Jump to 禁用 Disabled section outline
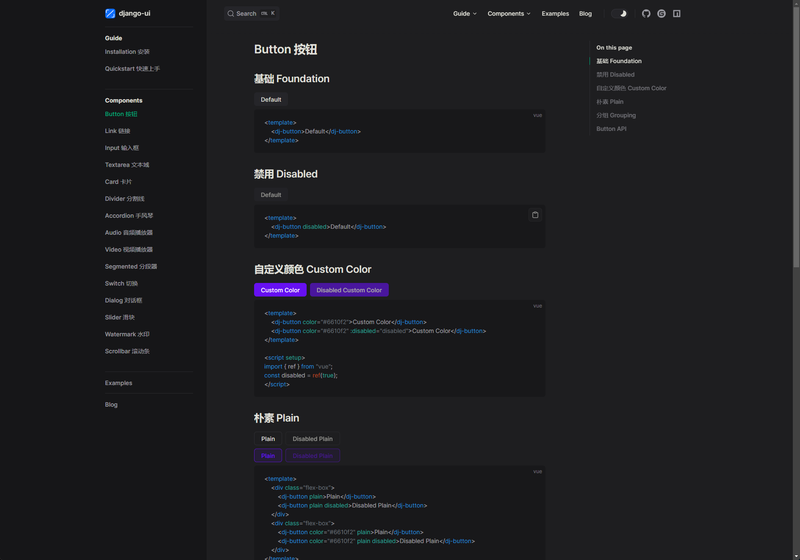This screenshot has height=560, width=800. (x=615, y=74)
